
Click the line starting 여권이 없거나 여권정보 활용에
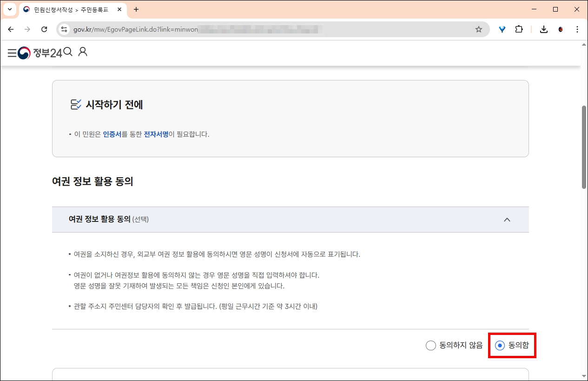pyautogui.click(x=197, y=275)
